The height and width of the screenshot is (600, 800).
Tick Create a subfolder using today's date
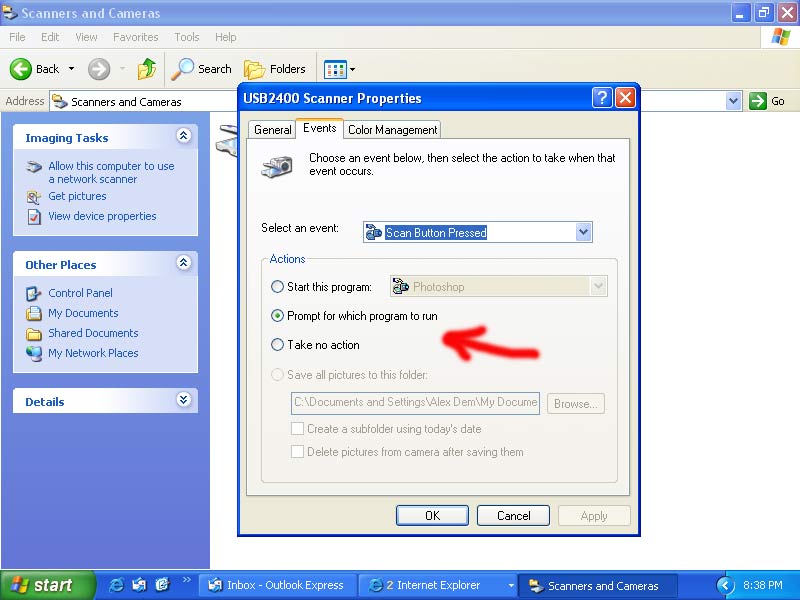coord(297,429)
